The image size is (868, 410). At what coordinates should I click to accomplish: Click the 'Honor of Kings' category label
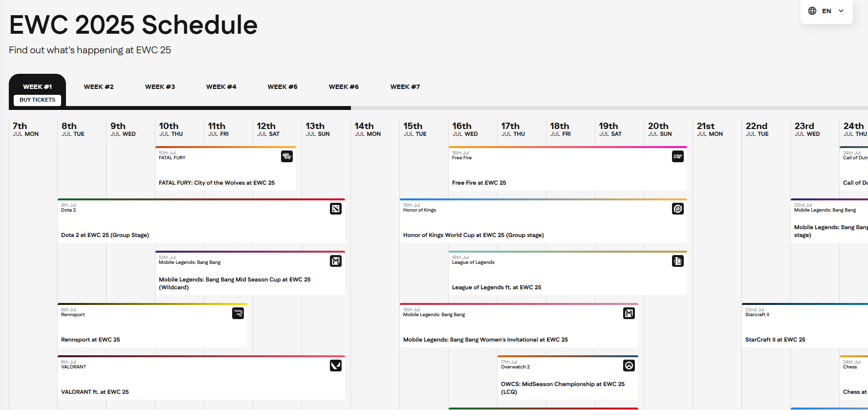(419, 210)
